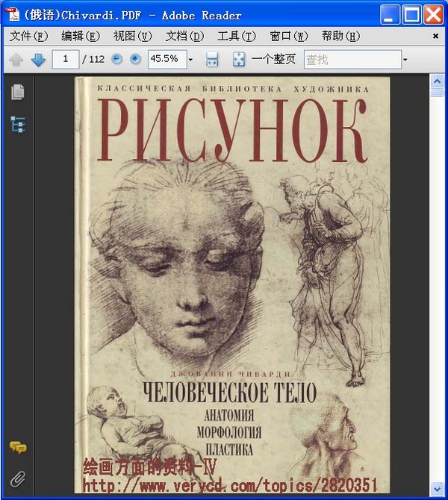This screenshot has width=448, height=500.
Task: Go to next page with down arrow
Action: pyautogui.click(x=38, y=60)
